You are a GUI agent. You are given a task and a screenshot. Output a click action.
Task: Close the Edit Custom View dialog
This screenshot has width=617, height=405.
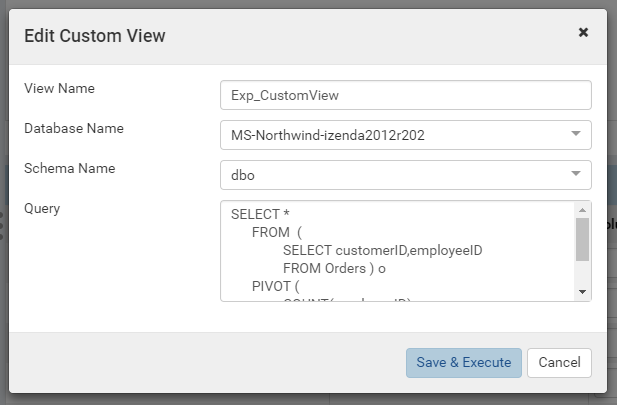(x=583, y=32)
